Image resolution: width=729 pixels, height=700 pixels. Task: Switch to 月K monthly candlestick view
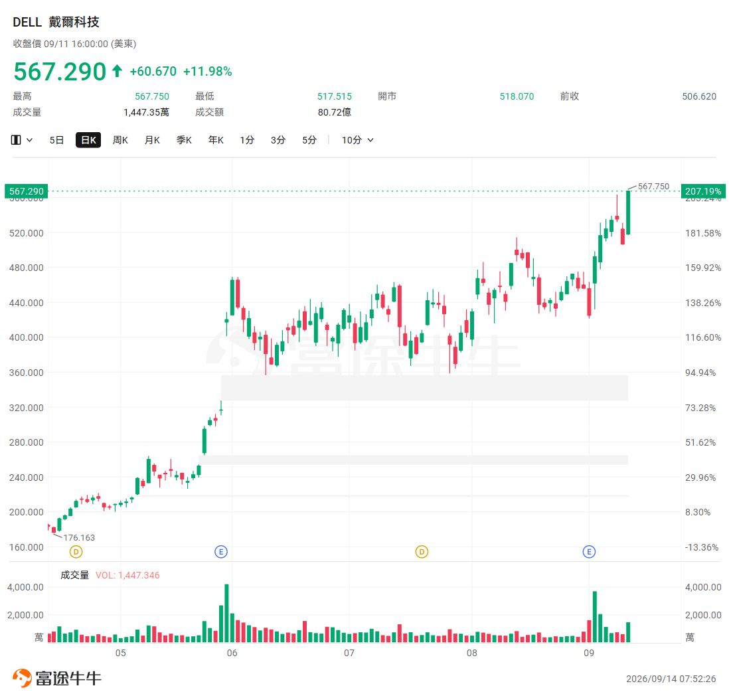tap(153, 140)
